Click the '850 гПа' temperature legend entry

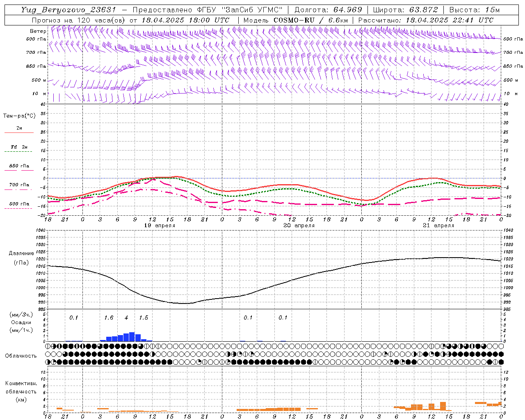coord(19,166)
